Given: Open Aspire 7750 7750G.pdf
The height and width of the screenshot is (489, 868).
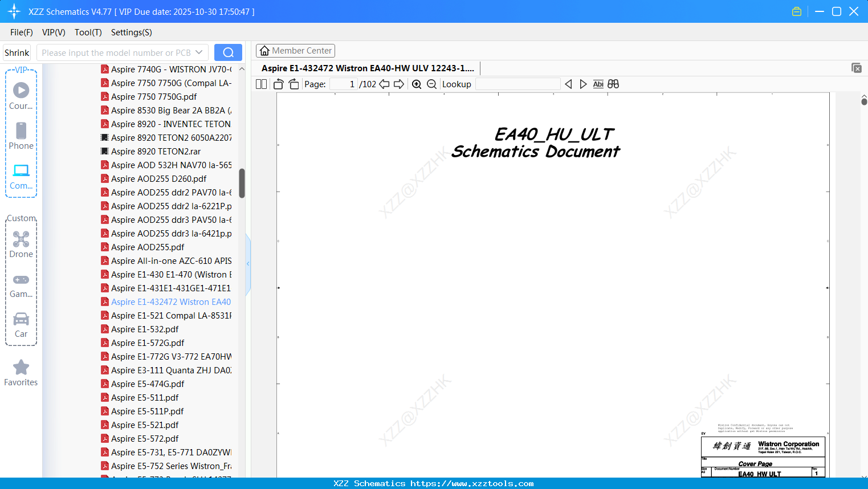Looking at the screenshot, I should (149, 97).
